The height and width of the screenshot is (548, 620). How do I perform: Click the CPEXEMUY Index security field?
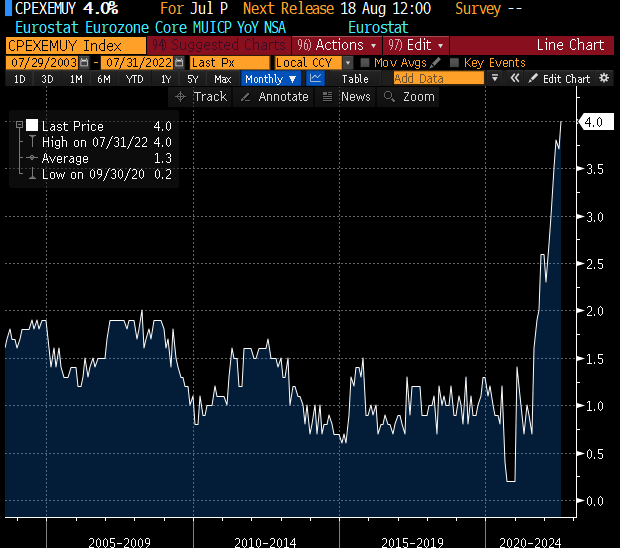point(76,45)
